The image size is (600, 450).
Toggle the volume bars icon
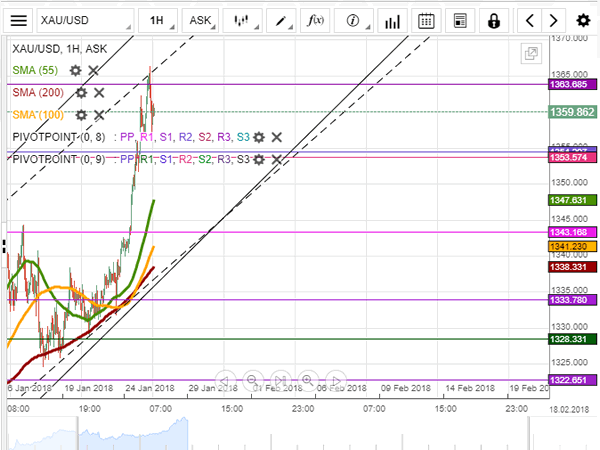coord(392,19)
